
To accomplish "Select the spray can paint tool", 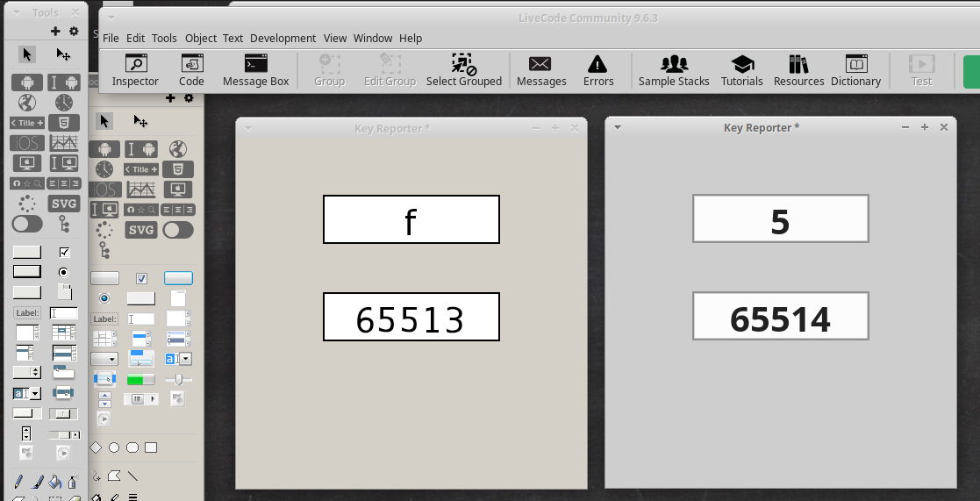I will 73,482.
